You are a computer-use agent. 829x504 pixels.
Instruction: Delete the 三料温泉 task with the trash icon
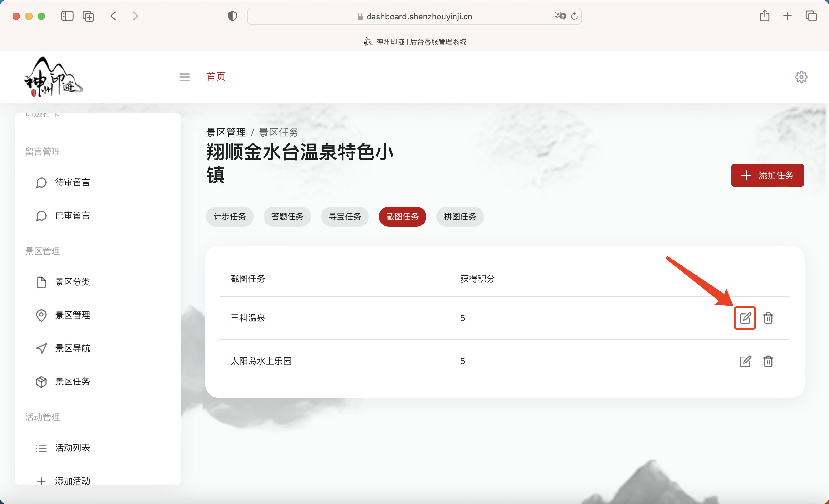tap(768, 318)
